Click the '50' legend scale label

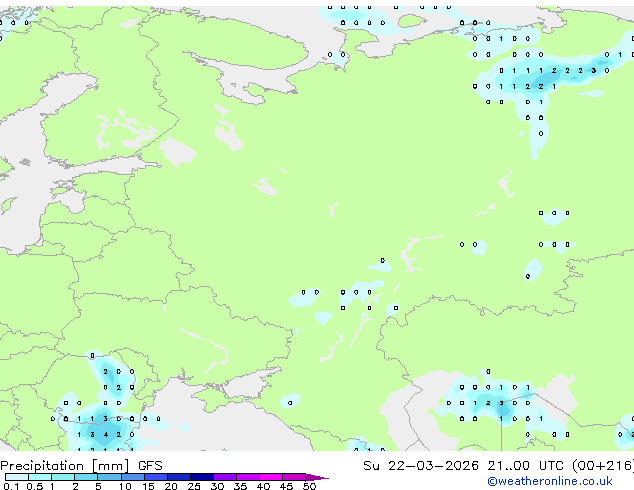point(309,486)
